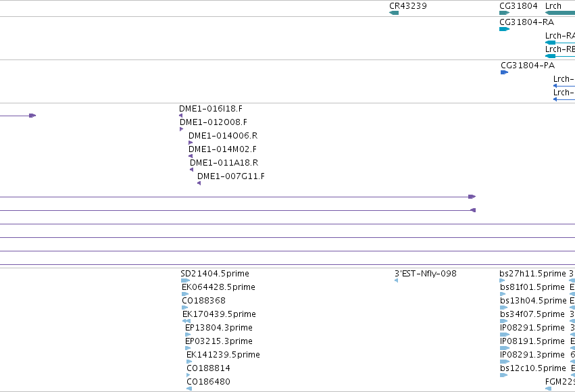575x392 pixels.
Task: Select the DME1-014O06.R arrow glyph
Action: tap(191, 143)
